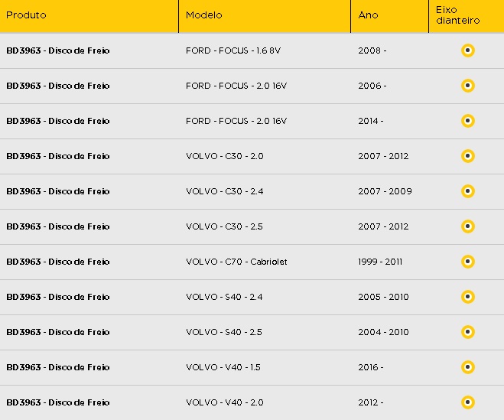The image size is (504, 420).
Task: Select axle icon in Focus 2014 row
Action: 468,121
